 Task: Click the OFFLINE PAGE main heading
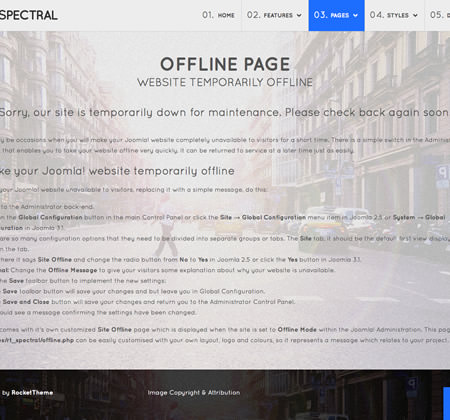click(x=225, y=64)
